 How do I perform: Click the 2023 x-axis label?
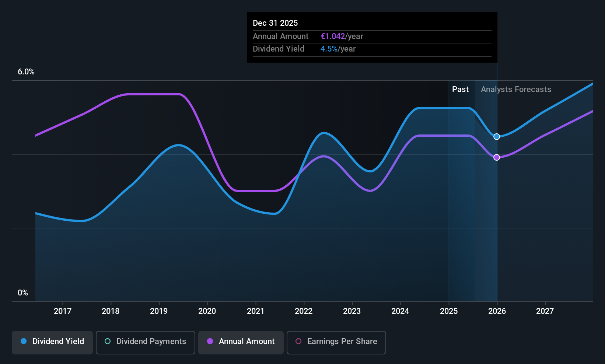(x=352, y=311)
